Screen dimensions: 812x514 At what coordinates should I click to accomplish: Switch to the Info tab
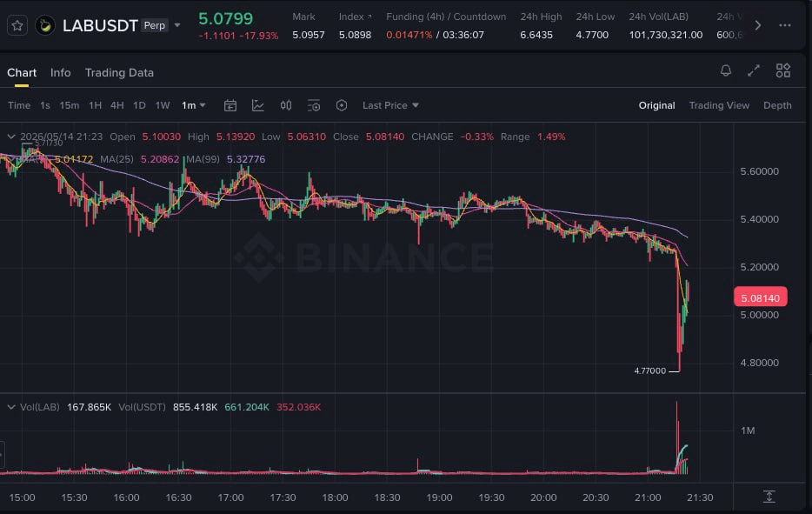point(61,72)
